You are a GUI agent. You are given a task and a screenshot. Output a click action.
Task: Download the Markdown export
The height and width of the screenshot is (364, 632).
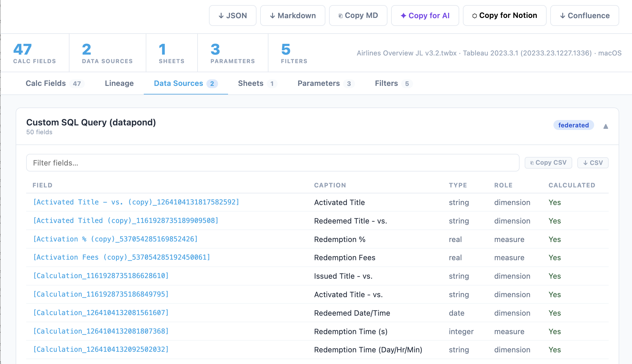pos(293,16)
